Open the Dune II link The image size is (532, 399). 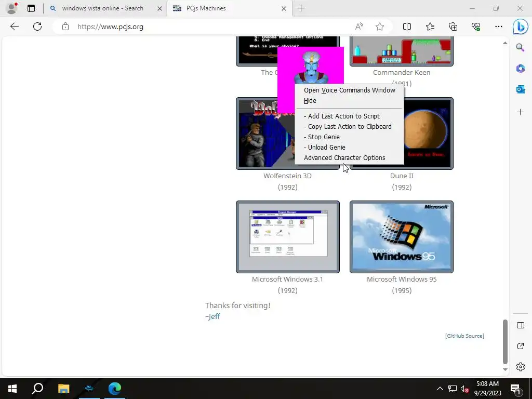tap(402, 176)
